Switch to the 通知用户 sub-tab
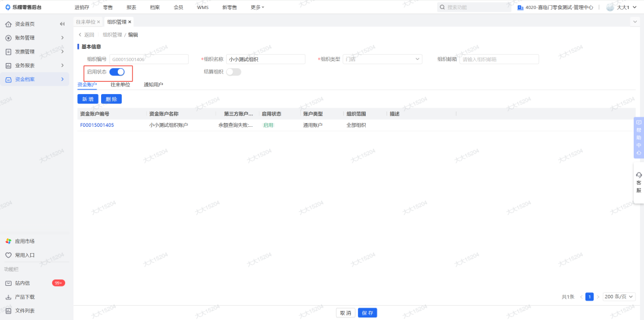Image resolution: width=644 pixels, height=320 pixels. click(x=153, y=85)
